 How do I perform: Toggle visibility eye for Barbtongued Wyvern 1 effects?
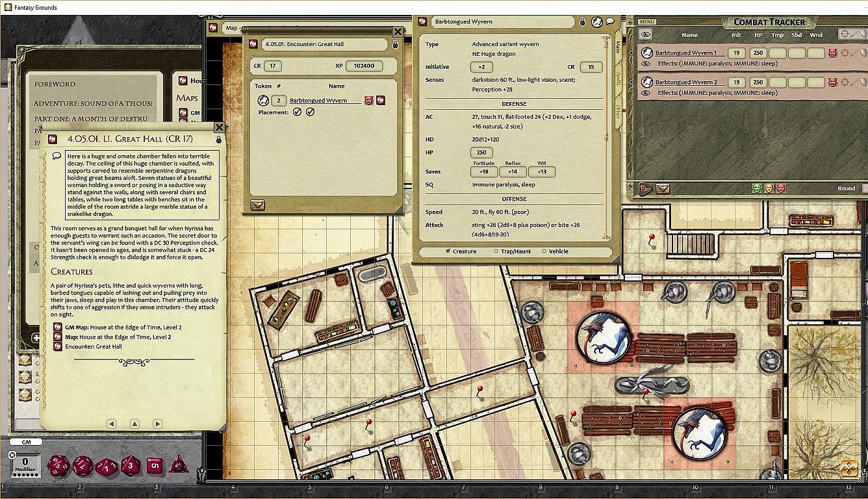646,64
